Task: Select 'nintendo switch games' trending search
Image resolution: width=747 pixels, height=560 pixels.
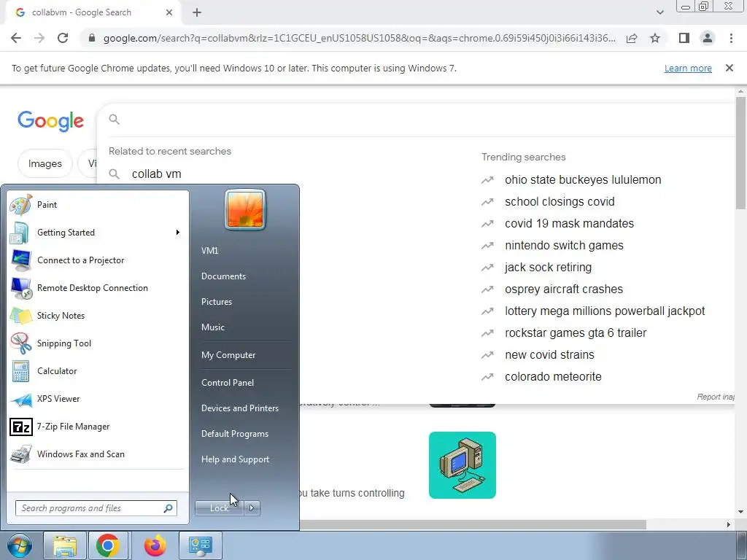Action: click(x=564, y=245)
